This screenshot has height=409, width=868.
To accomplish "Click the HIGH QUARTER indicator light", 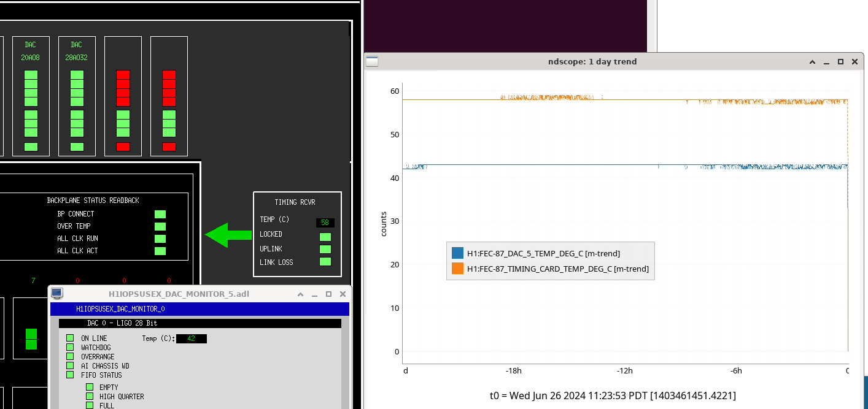I will point(90,396).
